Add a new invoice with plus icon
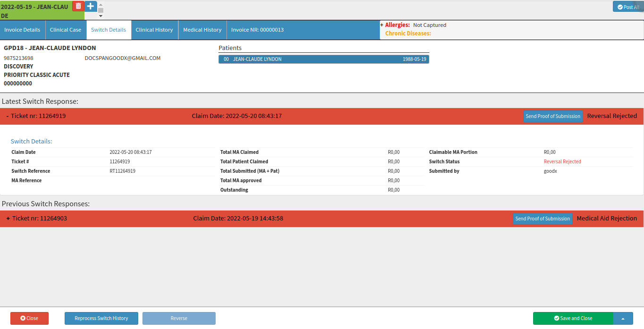Screen dimensions: 644x329 click(91, 6)
